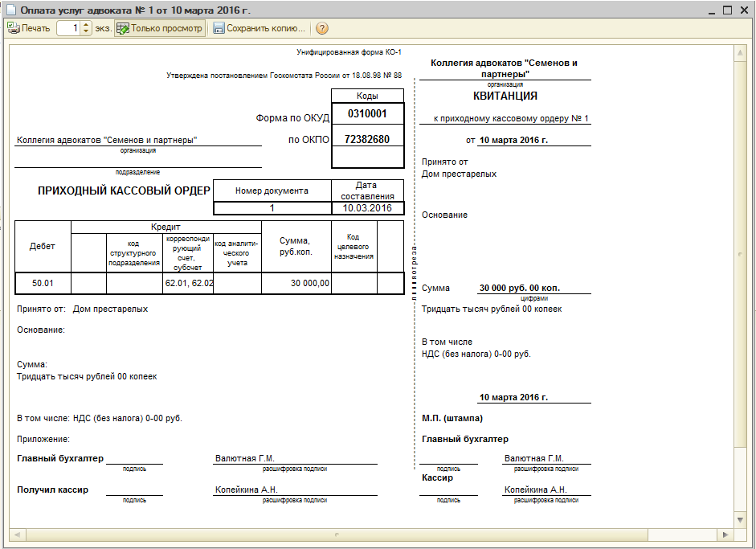
Task: Open help via the question mark icon
Action: (321, 28)
